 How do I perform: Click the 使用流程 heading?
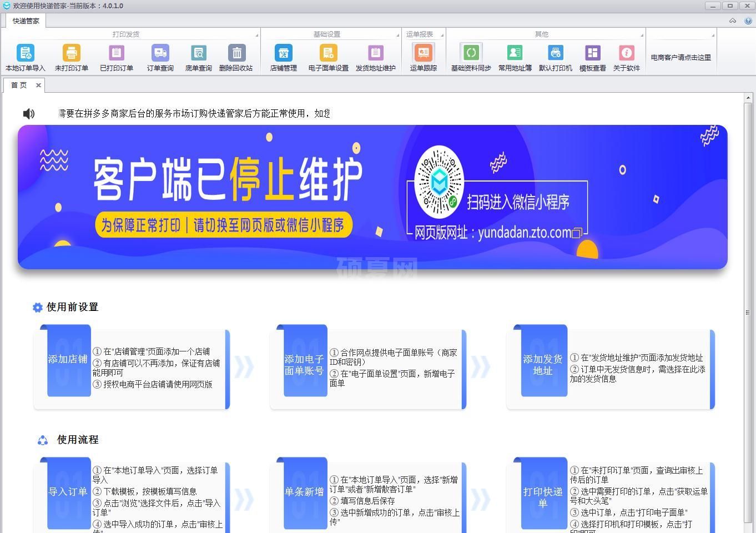click(78, 440)
